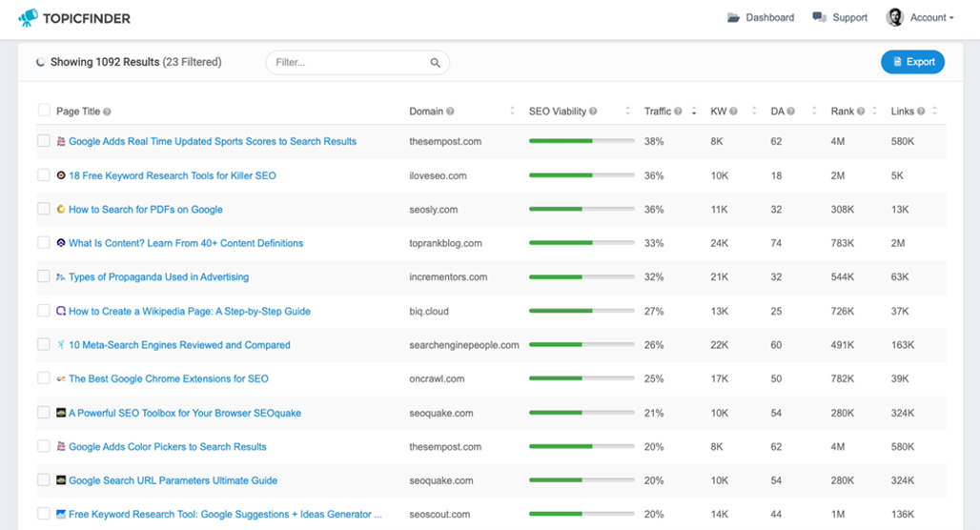Screen dimensions: 980x530
Task: Click the help icon next to SEO Viability
Action: (593, 112)
